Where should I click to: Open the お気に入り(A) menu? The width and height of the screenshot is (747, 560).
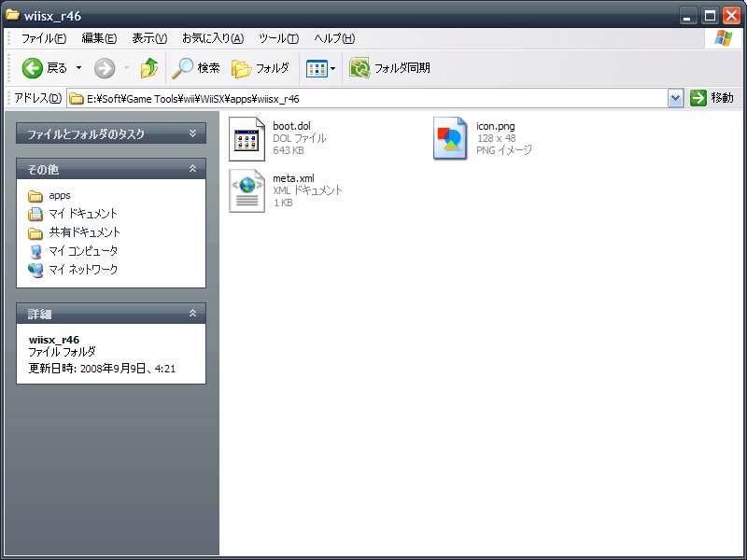213,38
